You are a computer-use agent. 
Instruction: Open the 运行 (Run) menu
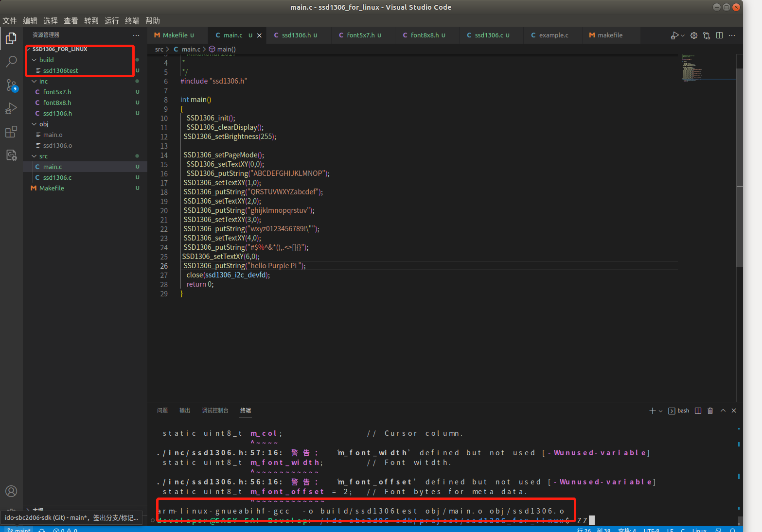coord(112,20)
